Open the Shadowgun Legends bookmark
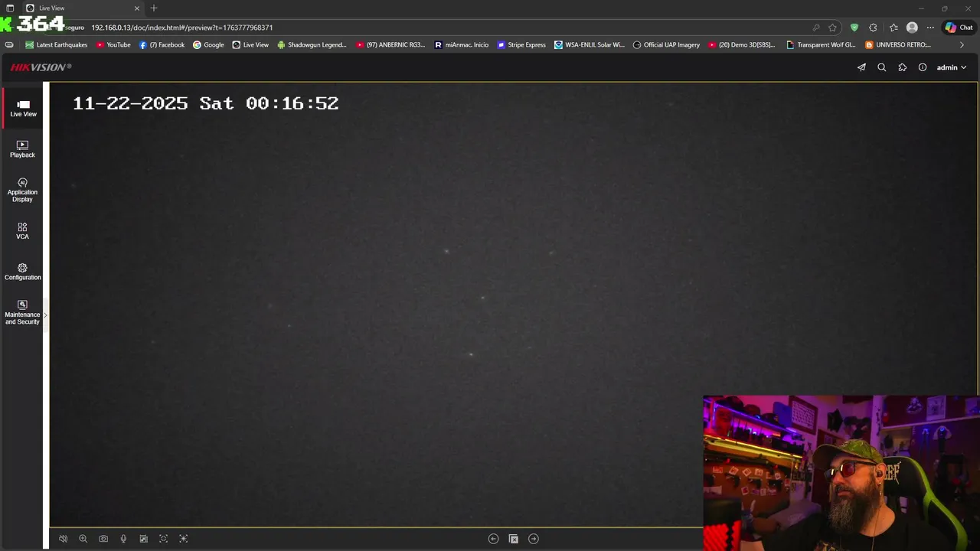Image resolution: width=980 pixels, height=551 pixels. [x=312, y=45]
